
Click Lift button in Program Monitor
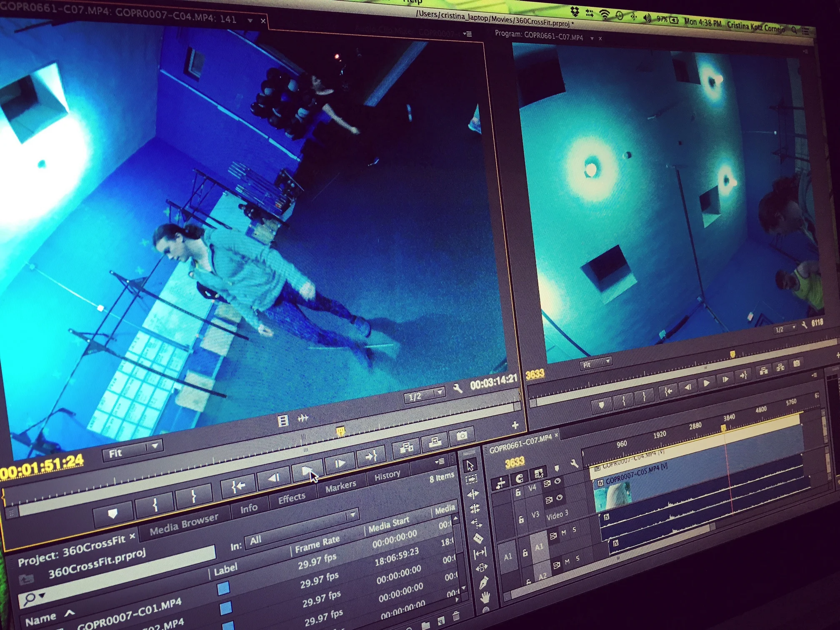[763, 370]
